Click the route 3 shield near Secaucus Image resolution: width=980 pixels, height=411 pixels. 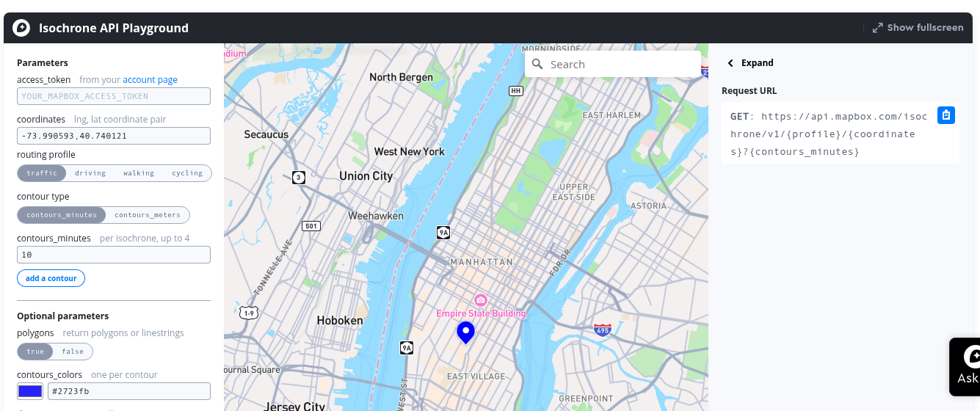pyautogui.click(x=299, y=178)
